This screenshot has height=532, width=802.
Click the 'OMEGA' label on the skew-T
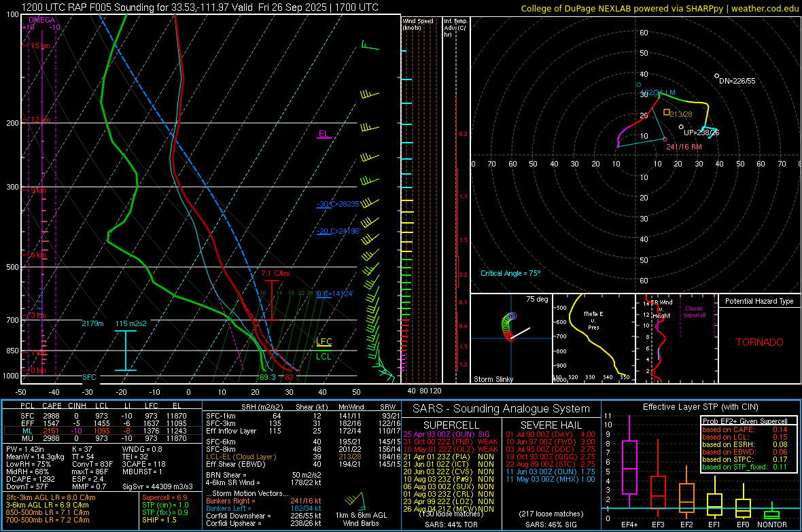(42, 20)
